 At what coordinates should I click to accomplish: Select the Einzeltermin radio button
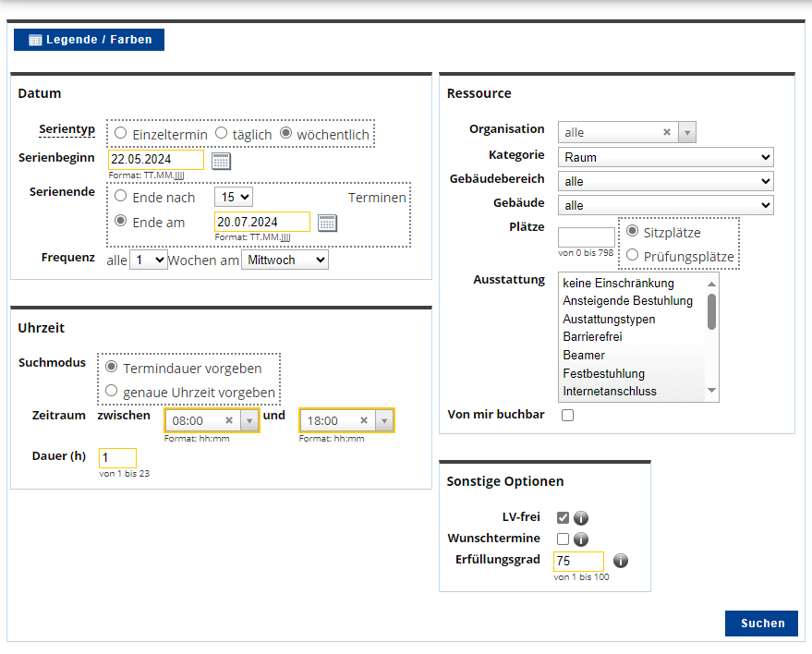click(x=121, y=133)
